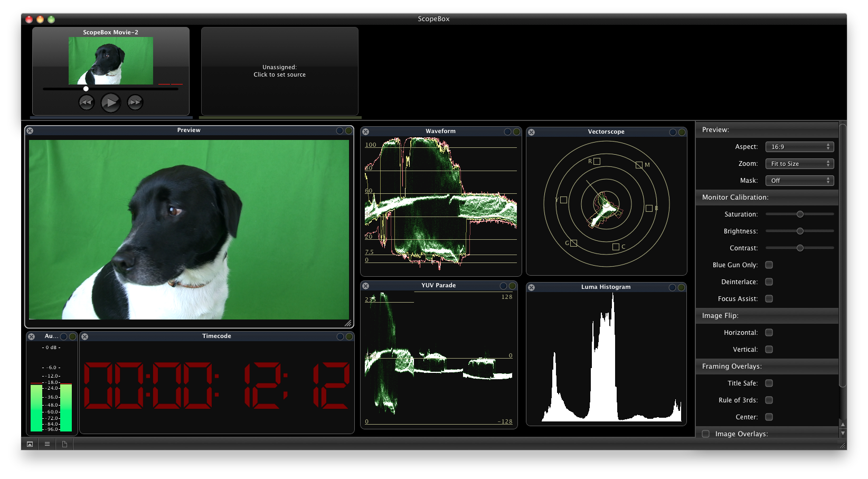Click the Waveform palette title
Viewport: 868px width, 479px height.
[441, 132]
